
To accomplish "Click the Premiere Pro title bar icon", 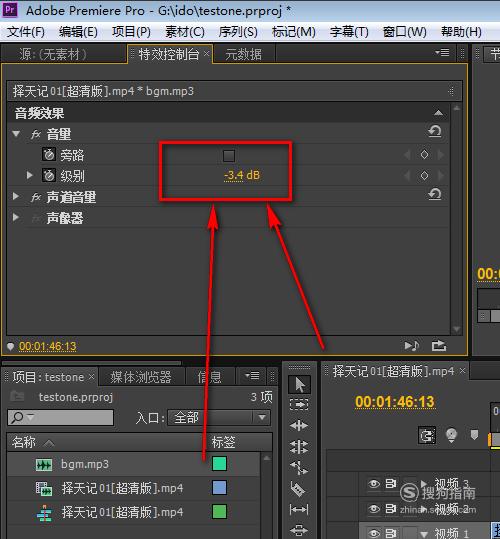I will pyautogui.click(x=10, y=10).
